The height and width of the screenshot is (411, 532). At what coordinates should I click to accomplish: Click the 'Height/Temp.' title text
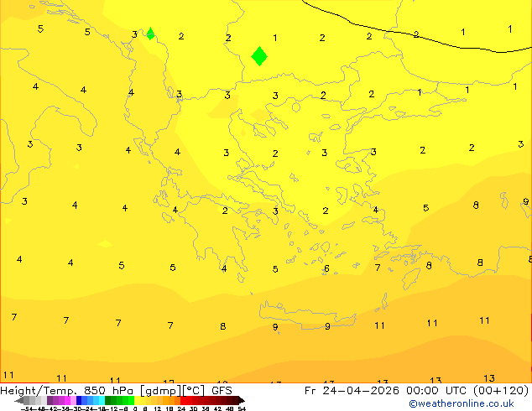pyautogui.click(x=39, y=391)
